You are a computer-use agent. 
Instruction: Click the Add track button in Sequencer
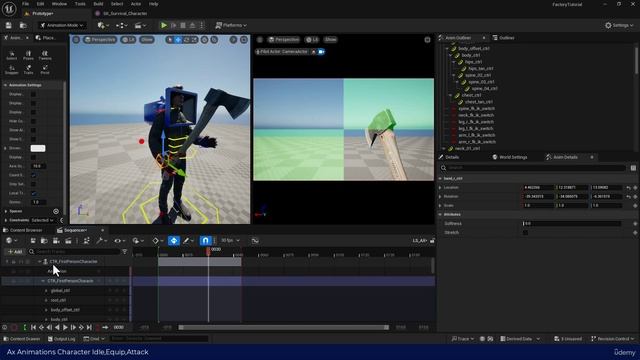point(15,252)
